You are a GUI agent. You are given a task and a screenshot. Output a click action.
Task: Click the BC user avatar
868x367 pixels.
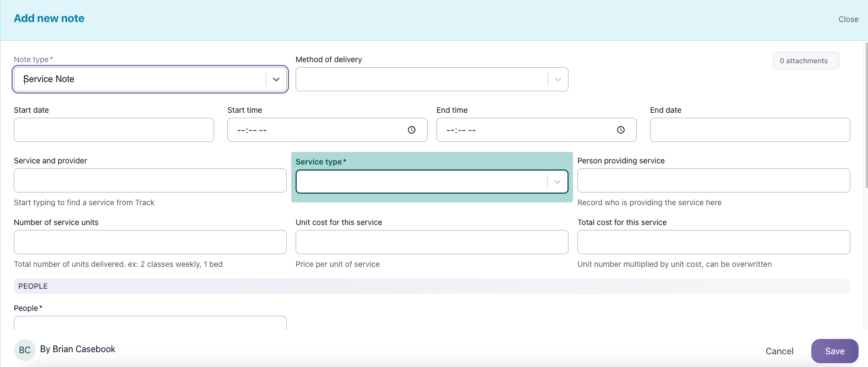pyautogui.click(x=25, y=350)
